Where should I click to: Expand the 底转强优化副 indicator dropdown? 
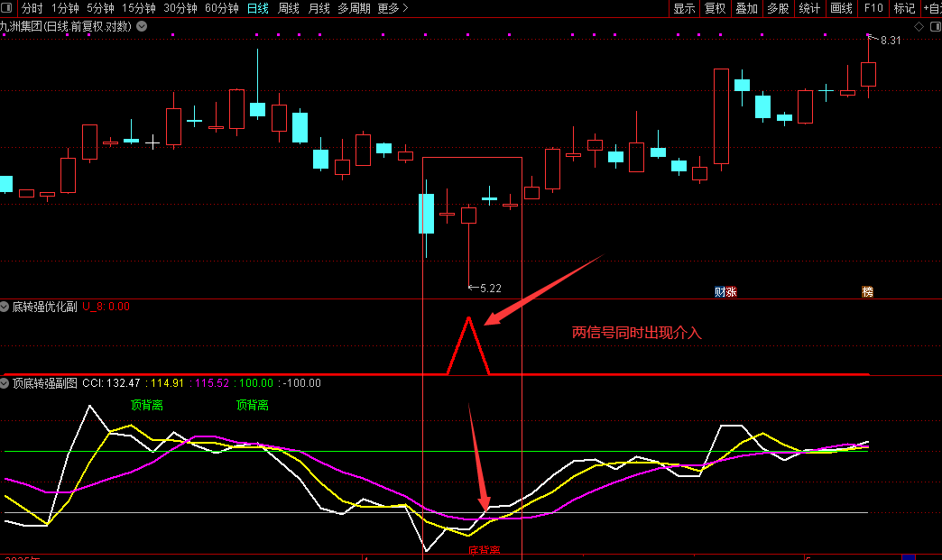pyautogui.click(x=5, y=307)
